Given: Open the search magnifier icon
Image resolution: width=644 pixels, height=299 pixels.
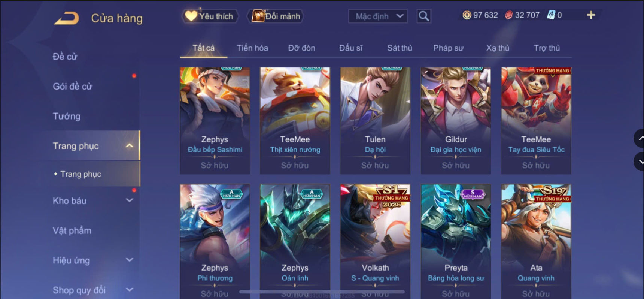Looking at the screenshot, I should pyautogui.click(x=424, y=16).
